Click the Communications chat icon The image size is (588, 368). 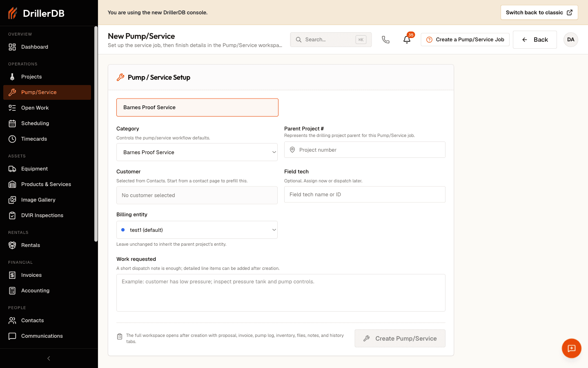tap(12, 336)
